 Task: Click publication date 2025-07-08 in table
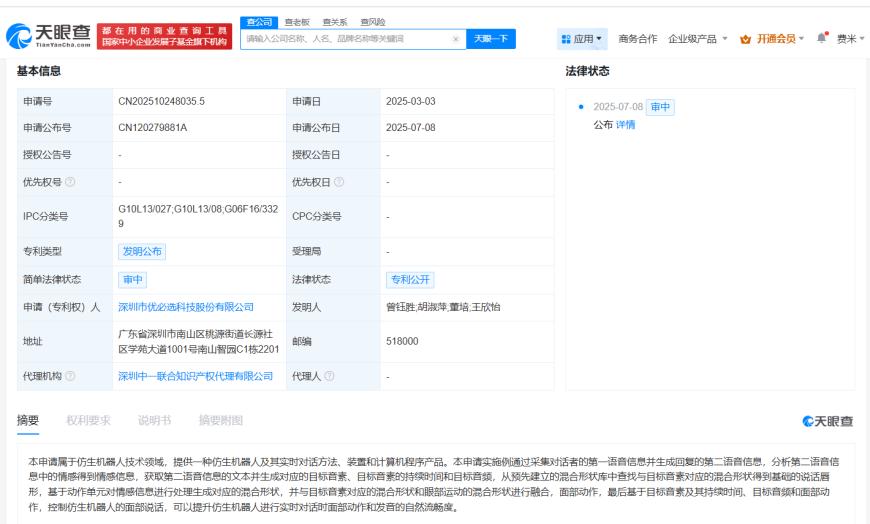[411, 128]
